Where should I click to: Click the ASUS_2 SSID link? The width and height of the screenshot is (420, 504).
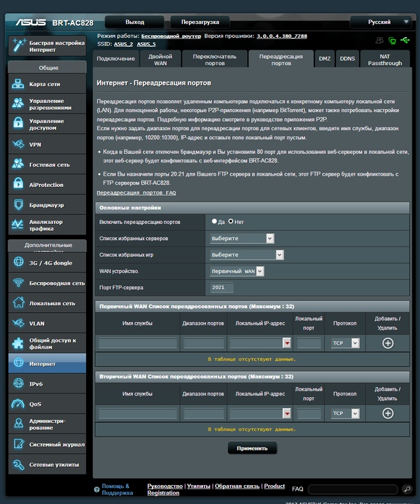point(123,44)
